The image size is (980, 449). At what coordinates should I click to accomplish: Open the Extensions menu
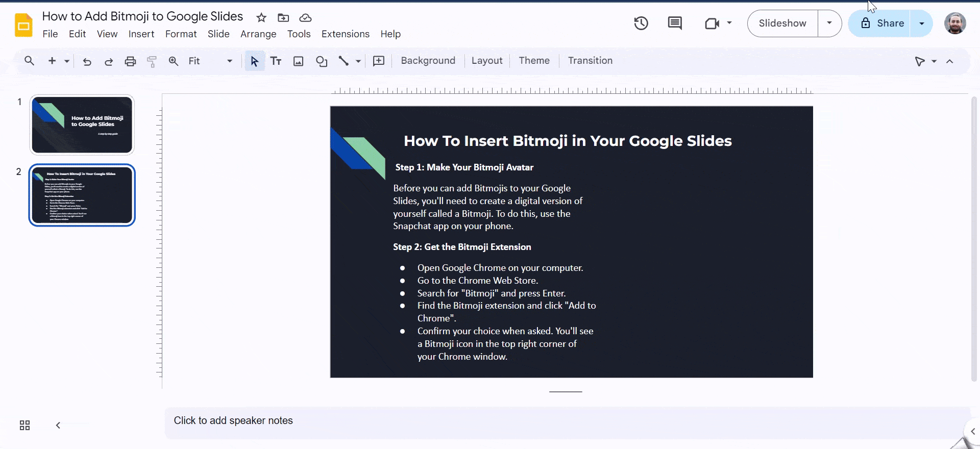345,34
